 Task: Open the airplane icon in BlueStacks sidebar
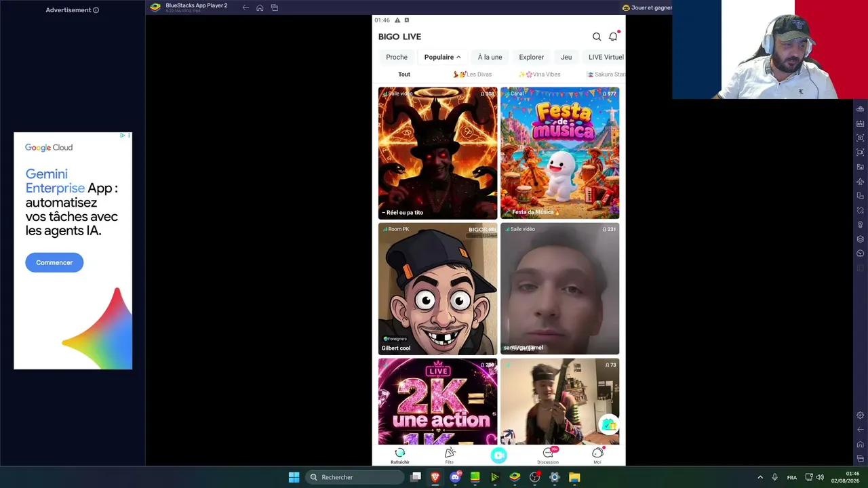click(x=861, y=182)
